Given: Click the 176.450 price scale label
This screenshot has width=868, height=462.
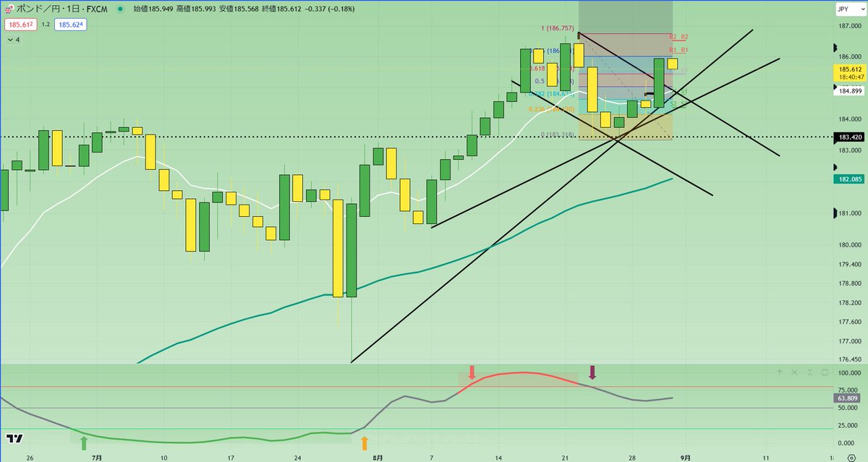Looking at the screenshot, I should coord(848,359).
